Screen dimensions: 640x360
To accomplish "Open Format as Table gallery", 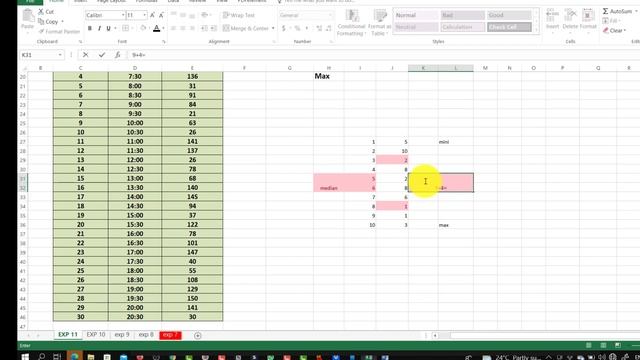I will (379, 22).
